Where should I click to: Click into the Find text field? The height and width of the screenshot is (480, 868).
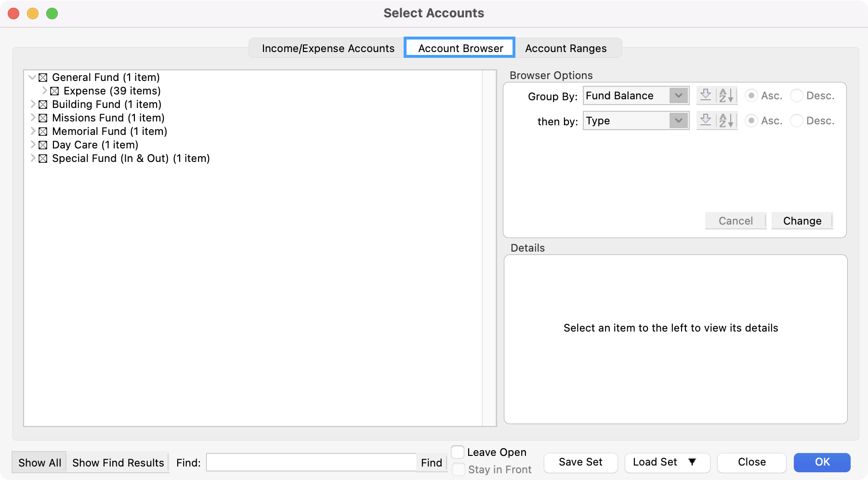[x=311, y=463]
